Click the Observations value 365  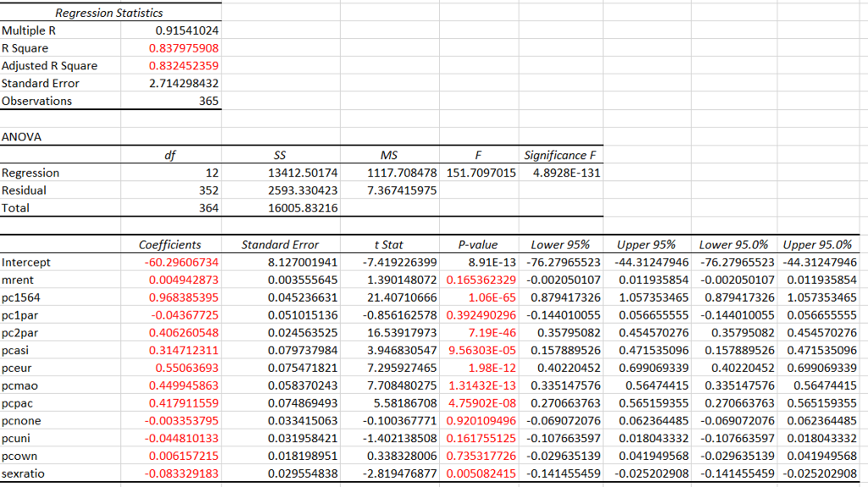[x=209, y=101]
